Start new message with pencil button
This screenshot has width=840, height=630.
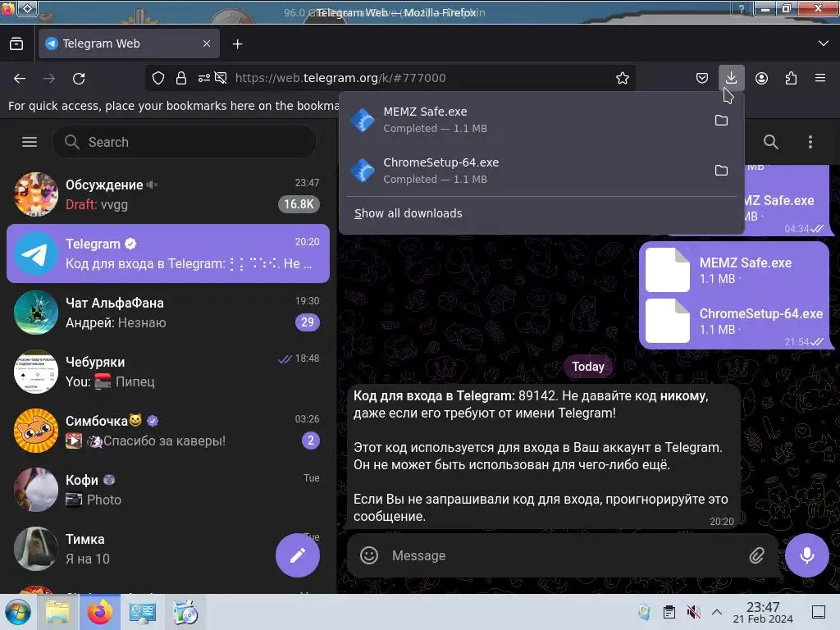[298, 555]
